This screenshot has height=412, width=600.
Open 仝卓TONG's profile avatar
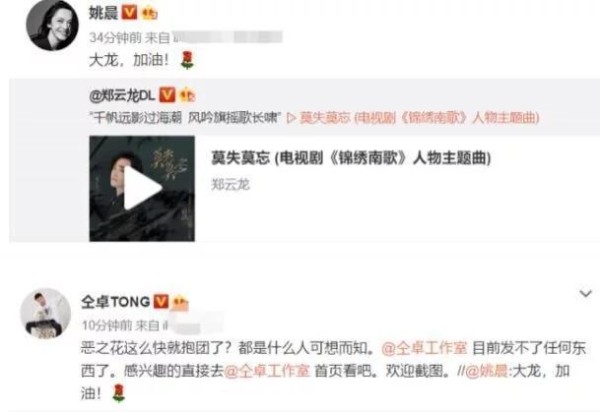tap(45, 313)
